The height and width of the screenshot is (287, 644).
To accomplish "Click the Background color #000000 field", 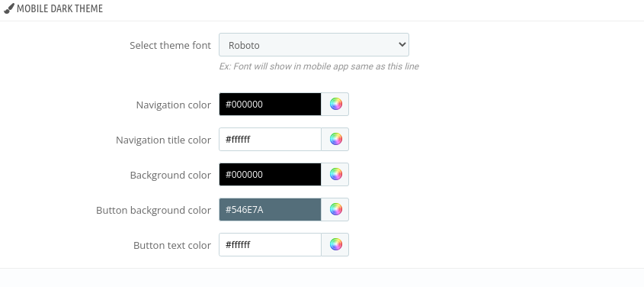I will pyautogui.click(x=270, y=174).
